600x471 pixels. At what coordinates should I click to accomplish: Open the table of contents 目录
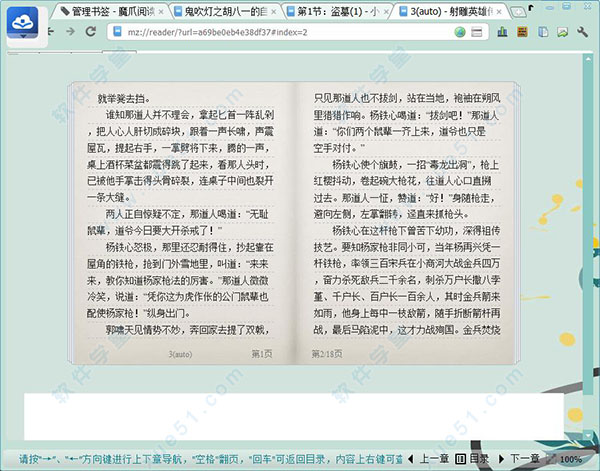[472, 458]
